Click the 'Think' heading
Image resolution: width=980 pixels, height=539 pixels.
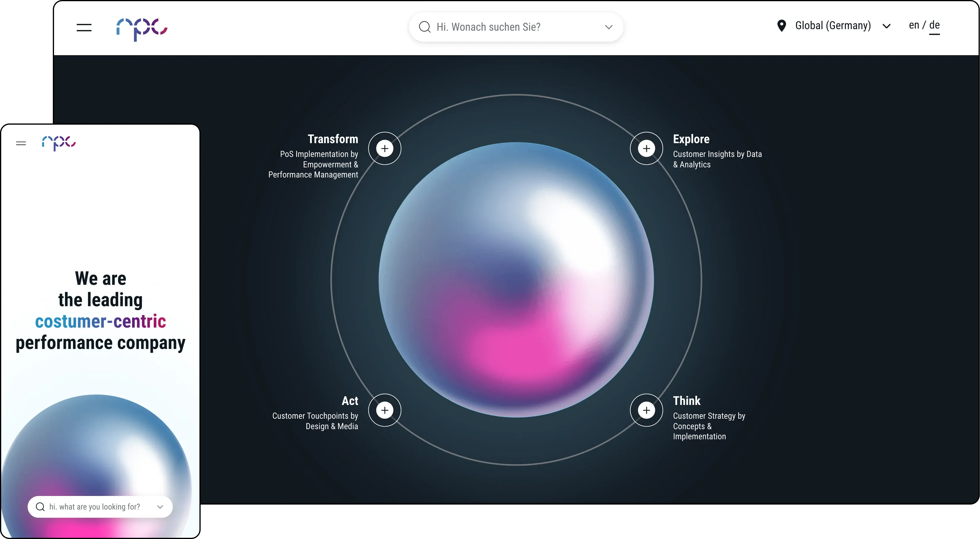coord(686,401)
